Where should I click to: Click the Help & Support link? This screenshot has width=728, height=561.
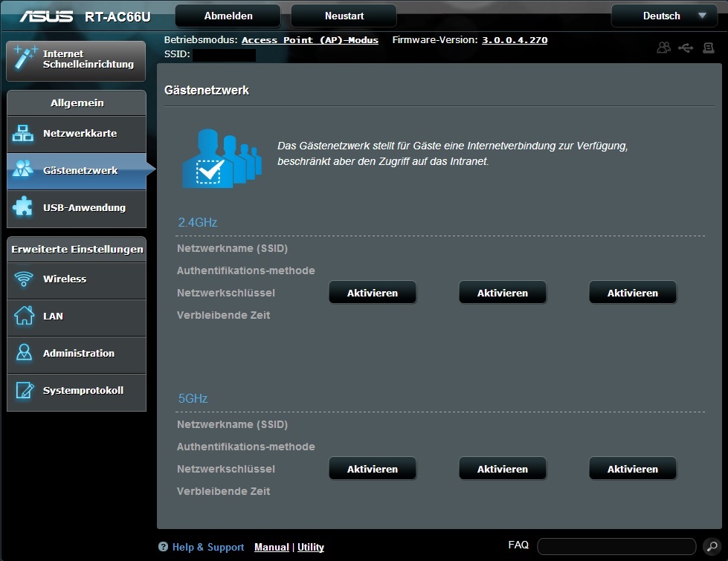pyautogui.click(x=208, y=547)
